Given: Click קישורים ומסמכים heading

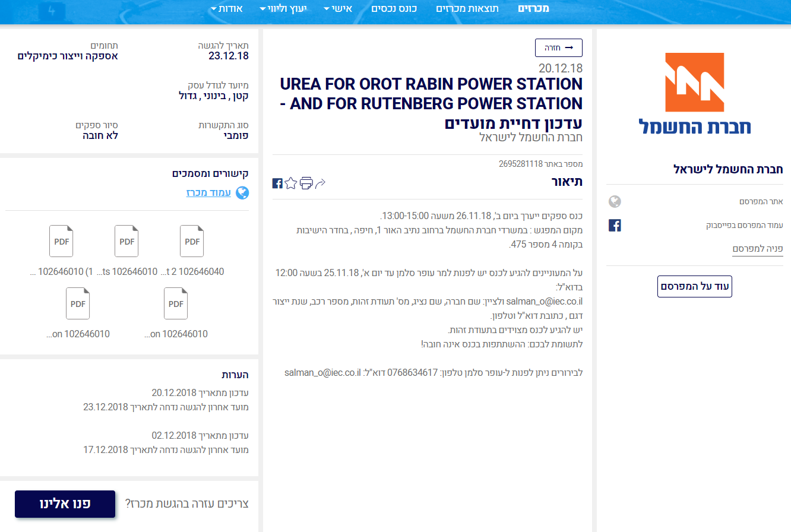Looking at the screenshot, I should 211,174.
